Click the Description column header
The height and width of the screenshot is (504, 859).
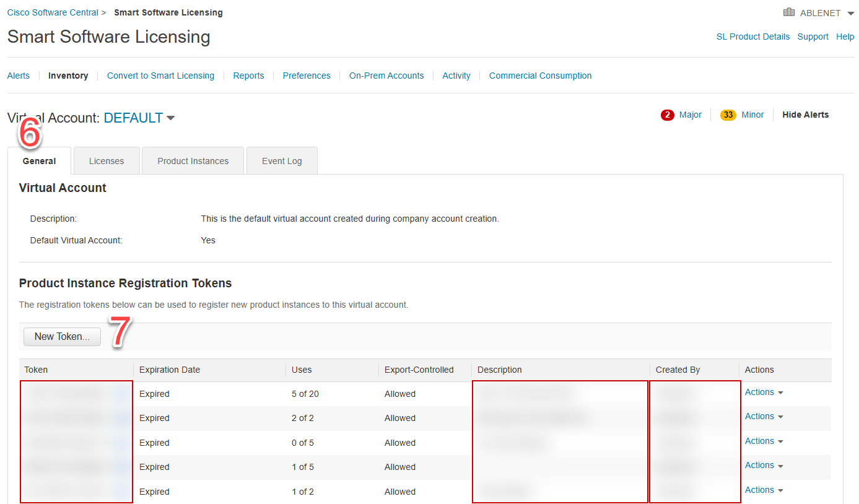(500, 370)
